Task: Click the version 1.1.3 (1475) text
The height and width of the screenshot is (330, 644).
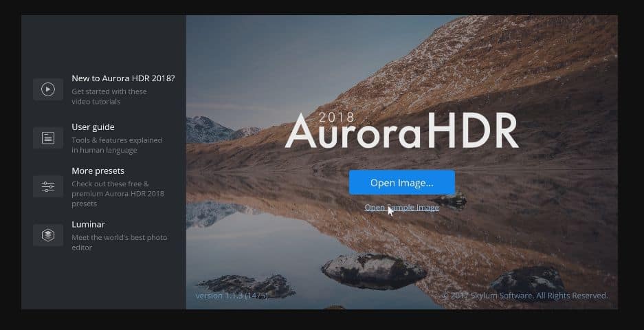Action: coord(232,296)
